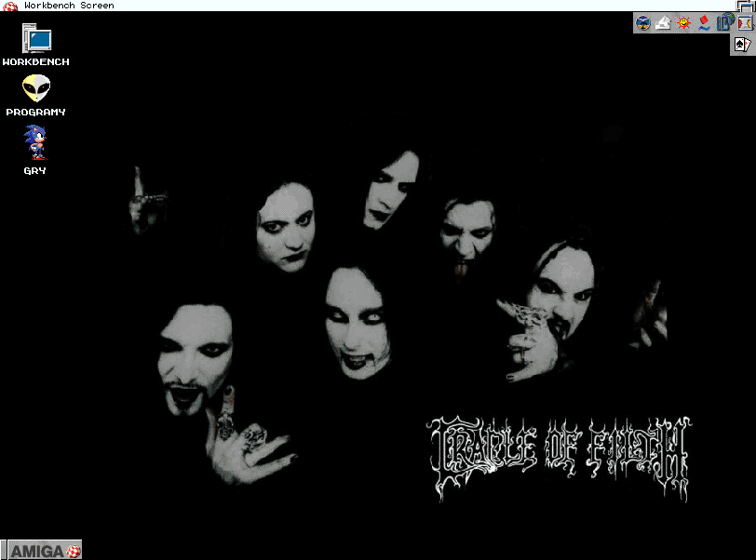Launch the playing cards dock icon
Image resolution: width=756 pixels, height=560 pixels.
(x=743, y=45)
